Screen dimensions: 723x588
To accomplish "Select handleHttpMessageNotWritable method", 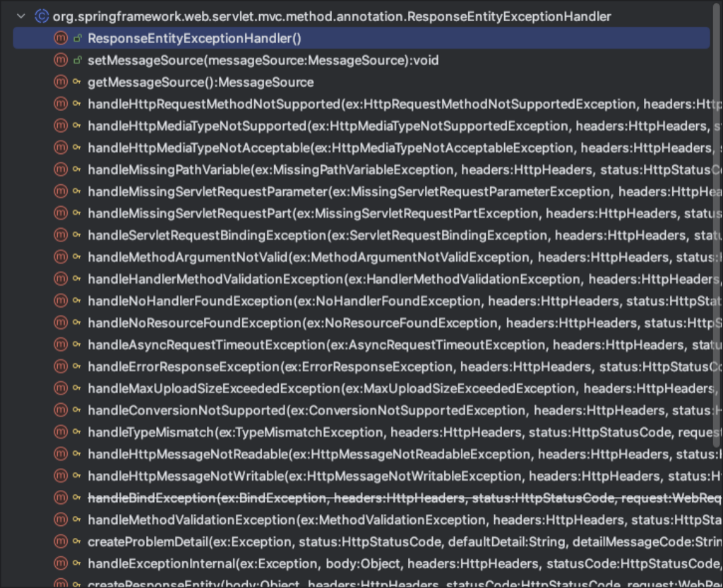I will click(361, 476).
